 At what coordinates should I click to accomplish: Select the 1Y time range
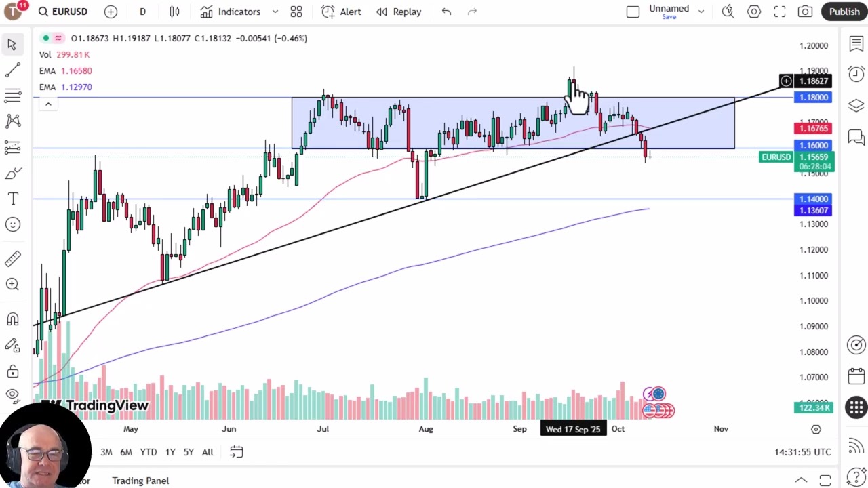pyautogui.click(x=170, y=452)
